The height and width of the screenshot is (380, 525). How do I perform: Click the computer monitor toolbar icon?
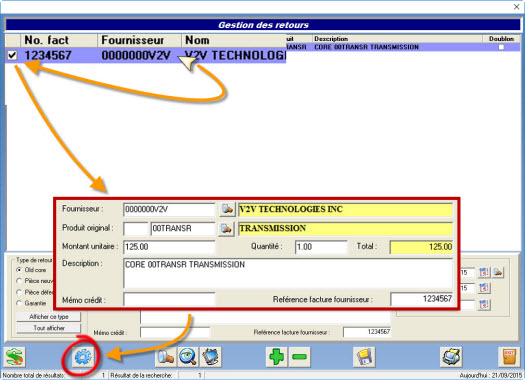click(211, 357)
